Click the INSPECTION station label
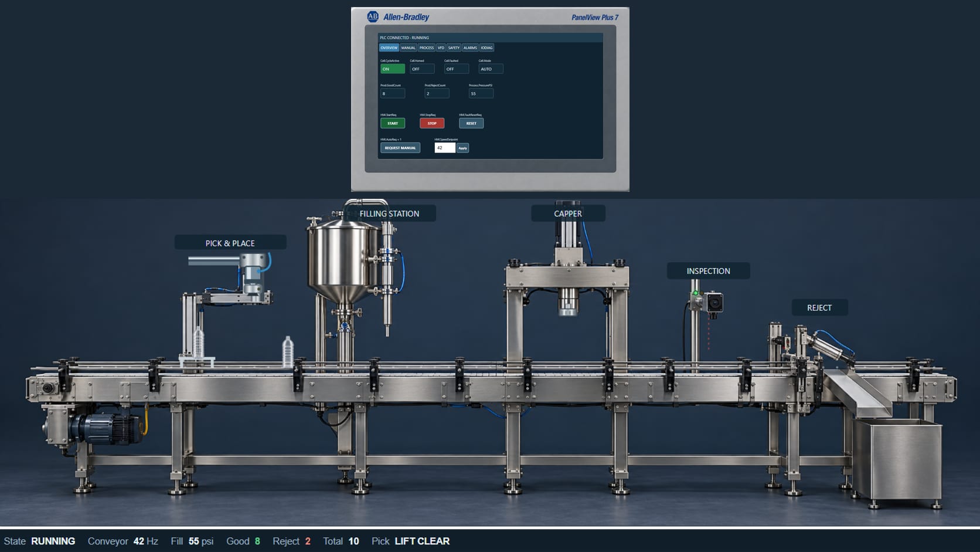The width and height of the screenshot is (980, 552). tap(709, 271)
